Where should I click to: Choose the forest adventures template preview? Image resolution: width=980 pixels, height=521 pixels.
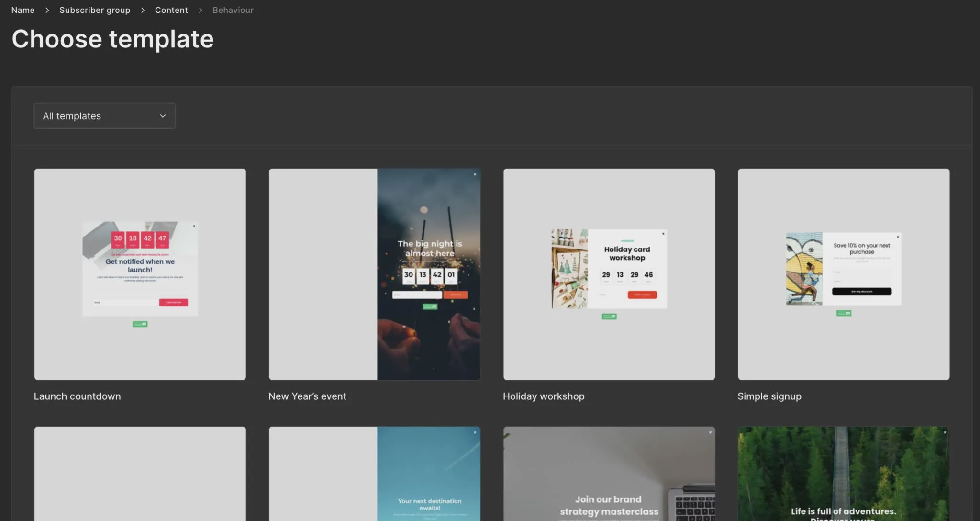click(x=844, y=474)
